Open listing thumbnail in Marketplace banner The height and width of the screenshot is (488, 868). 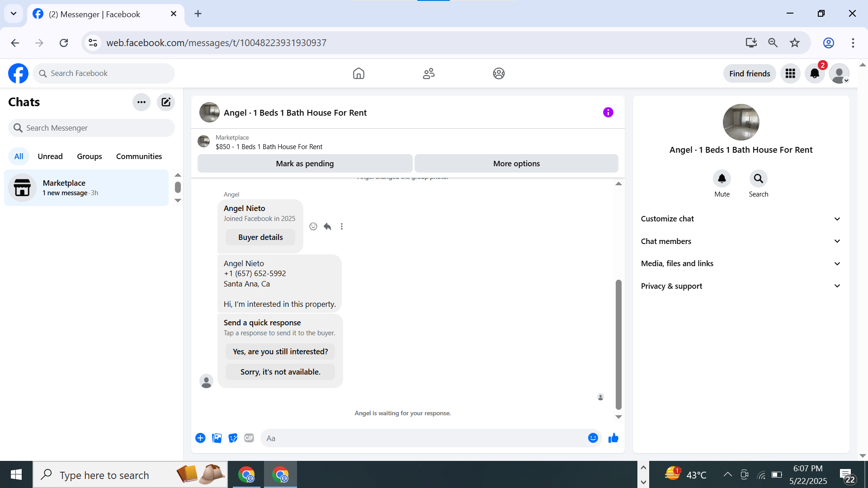pyautogui.click(x=204, y=141)
